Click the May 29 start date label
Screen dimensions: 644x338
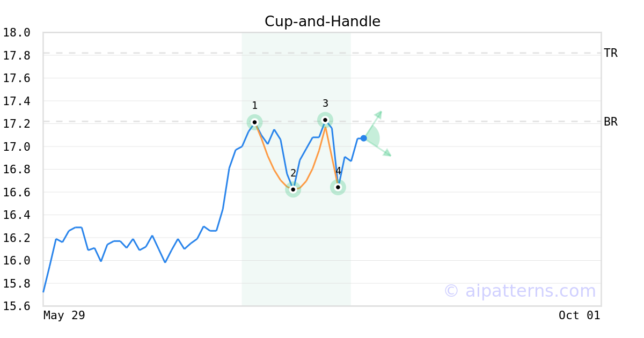click(64, 315)
